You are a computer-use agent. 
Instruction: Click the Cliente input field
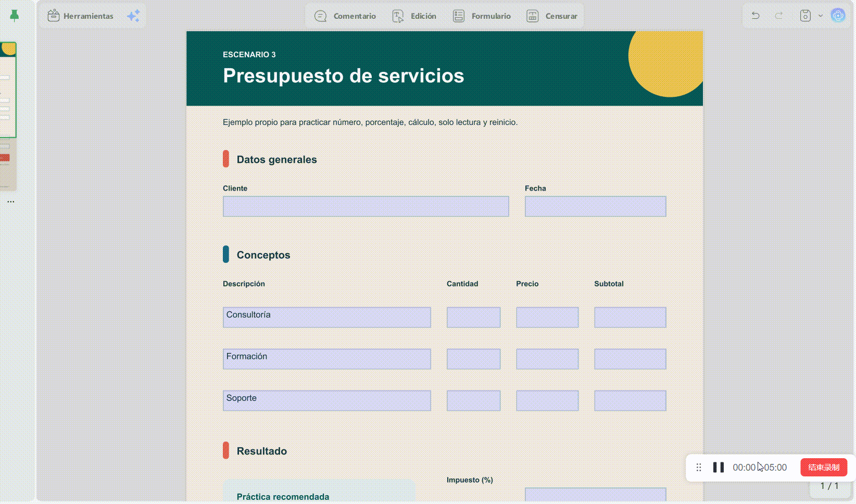point(366,206)
